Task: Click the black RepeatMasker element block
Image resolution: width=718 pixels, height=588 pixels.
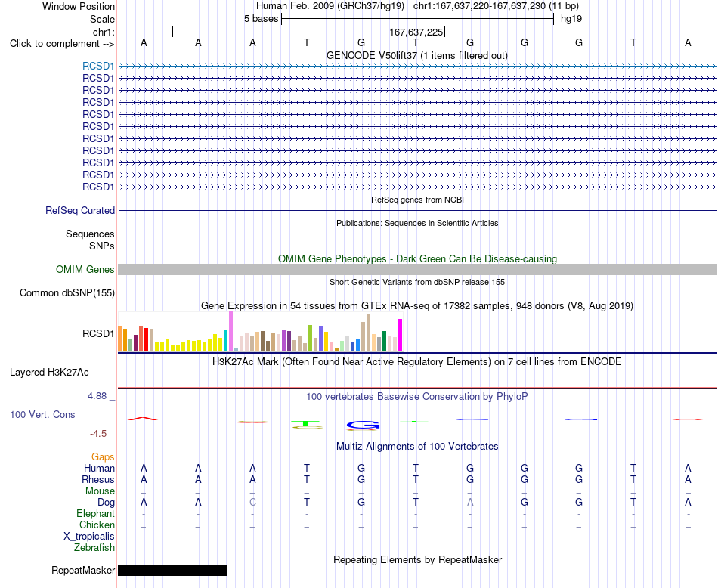Action: (172, 570)
